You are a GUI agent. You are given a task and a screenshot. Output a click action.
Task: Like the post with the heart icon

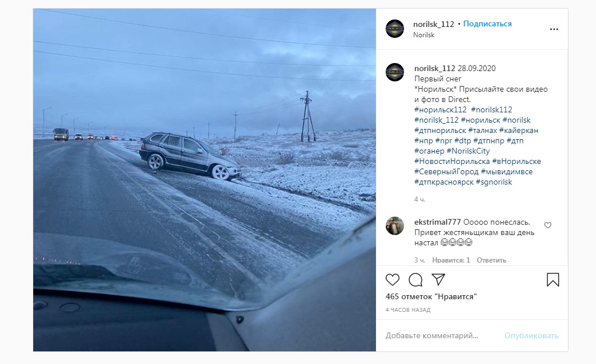[392, 280]
